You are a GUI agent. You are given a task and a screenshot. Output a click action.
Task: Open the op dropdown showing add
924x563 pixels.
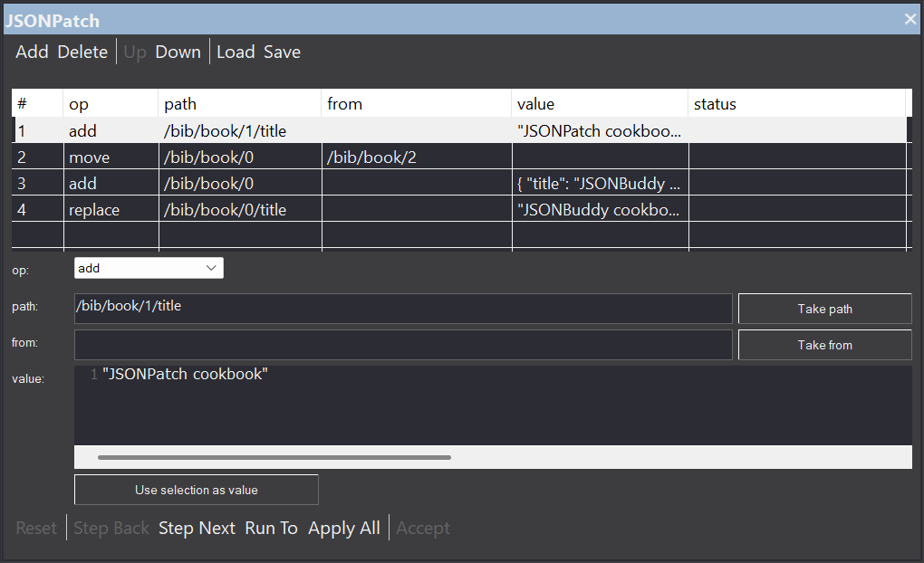(149, 268)
